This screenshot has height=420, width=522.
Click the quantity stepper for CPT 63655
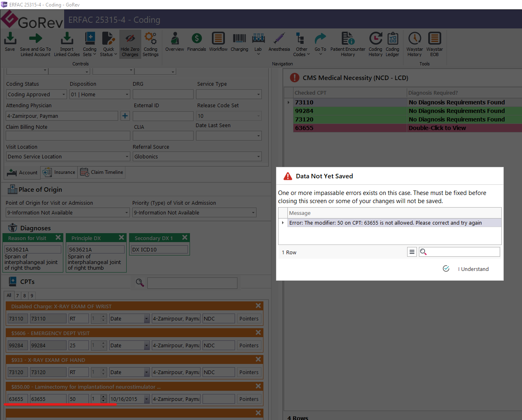104,399
